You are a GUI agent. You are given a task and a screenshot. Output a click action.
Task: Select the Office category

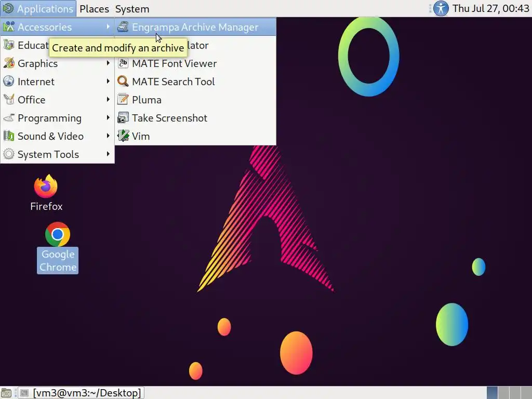point(57,100)
